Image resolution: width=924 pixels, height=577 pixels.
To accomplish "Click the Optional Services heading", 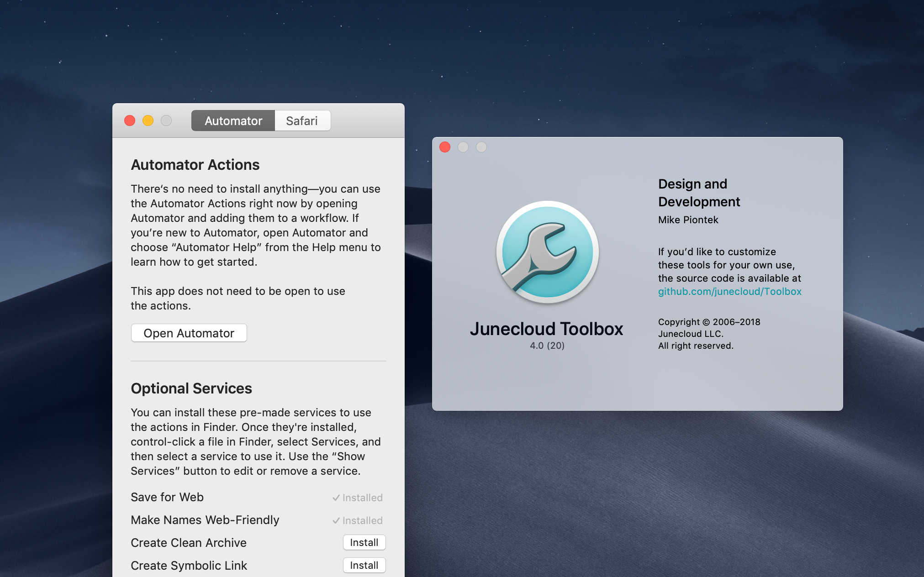I will tap(191, 388).
